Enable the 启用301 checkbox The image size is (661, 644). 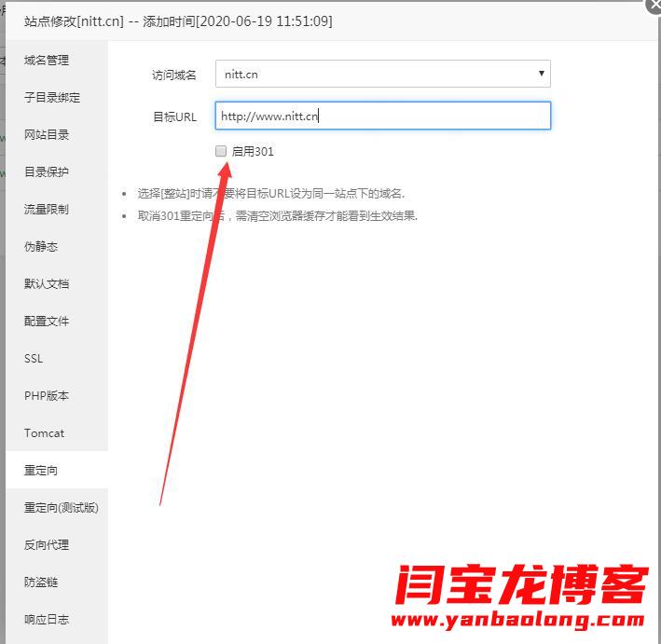(221, 151)
